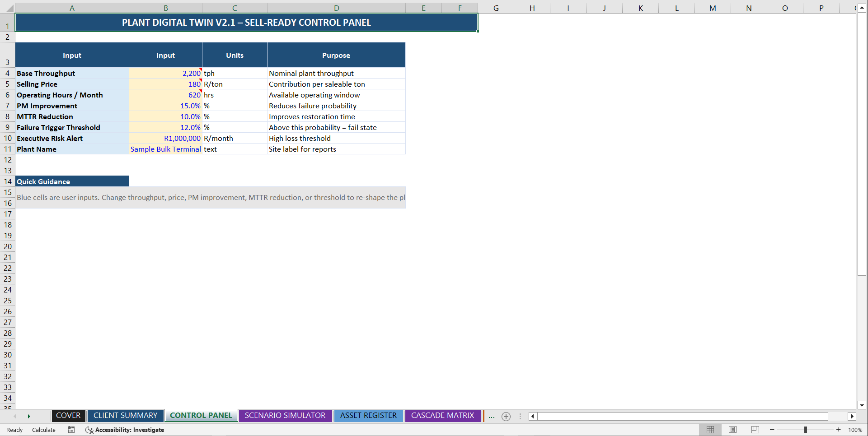Switch to the SCENARIO SIMULATOR sheet
The image size is (868, 436).
pos(285,416)
